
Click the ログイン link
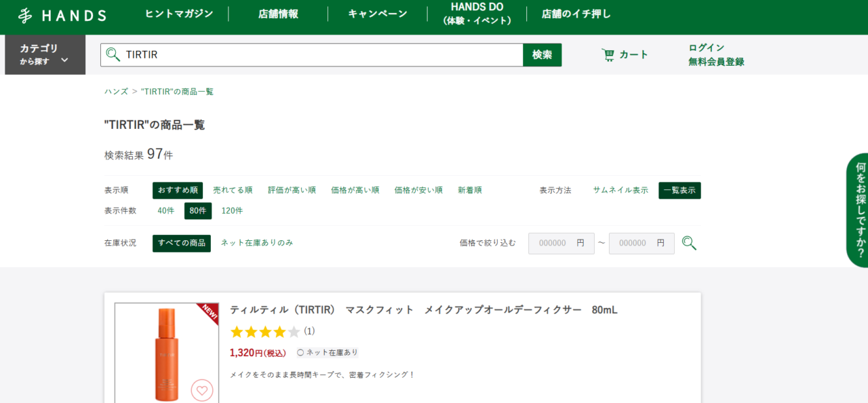tap(707, 47)
